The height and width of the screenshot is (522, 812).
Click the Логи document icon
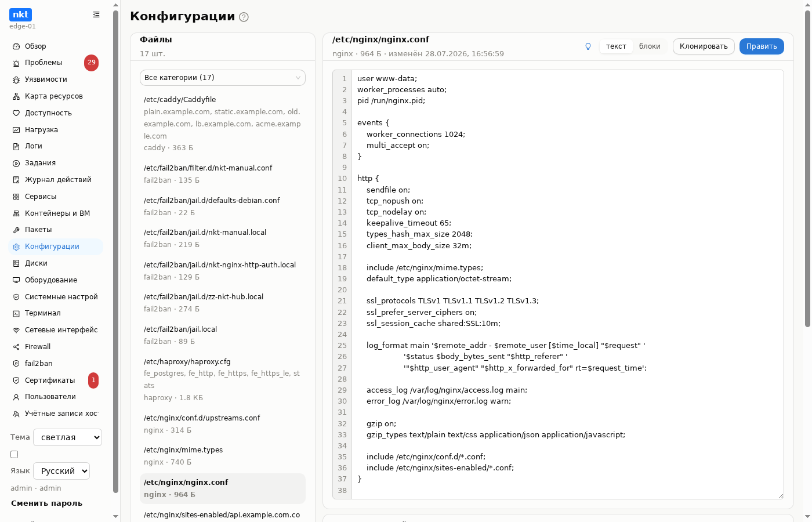16,146
